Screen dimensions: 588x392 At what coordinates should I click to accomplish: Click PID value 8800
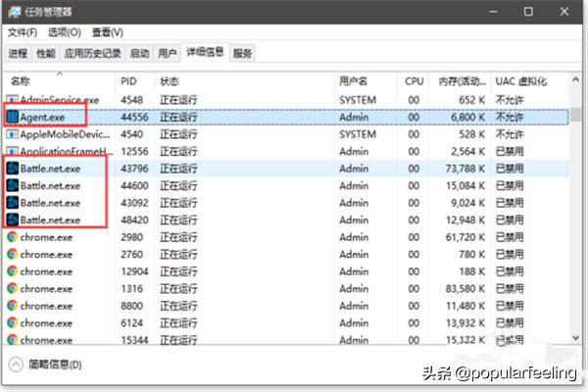(131, 306)
